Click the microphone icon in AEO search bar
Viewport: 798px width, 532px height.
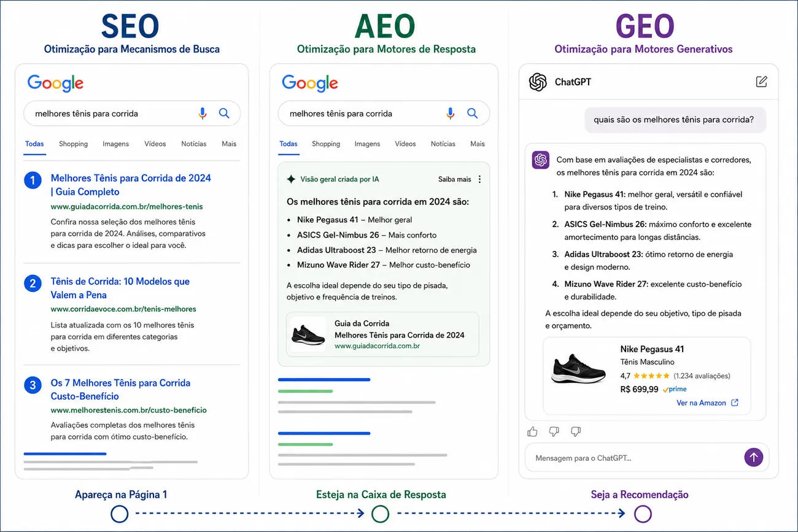pos(451,114)
